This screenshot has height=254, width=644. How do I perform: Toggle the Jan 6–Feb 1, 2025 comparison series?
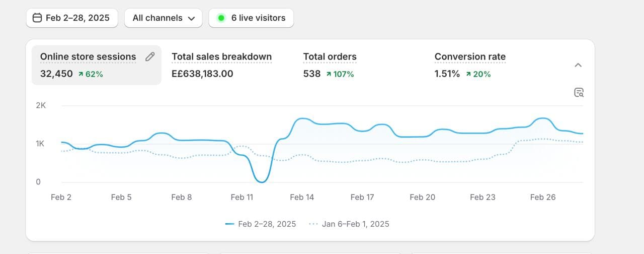355,224
